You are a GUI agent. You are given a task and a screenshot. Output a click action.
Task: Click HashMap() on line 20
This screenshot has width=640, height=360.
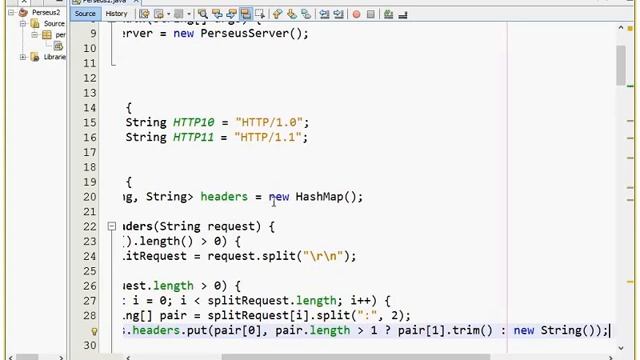pos(326,197)
